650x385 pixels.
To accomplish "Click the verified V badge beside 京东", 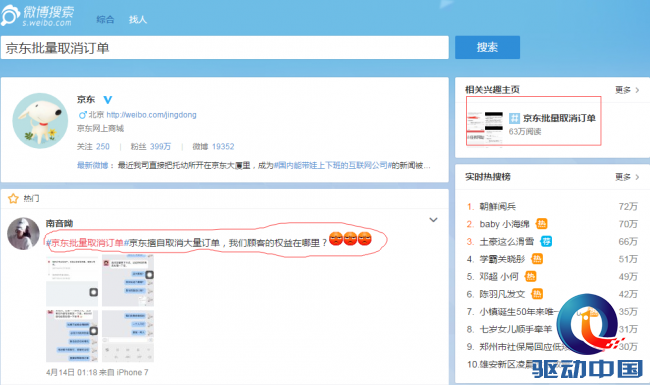I will (108, 99).
